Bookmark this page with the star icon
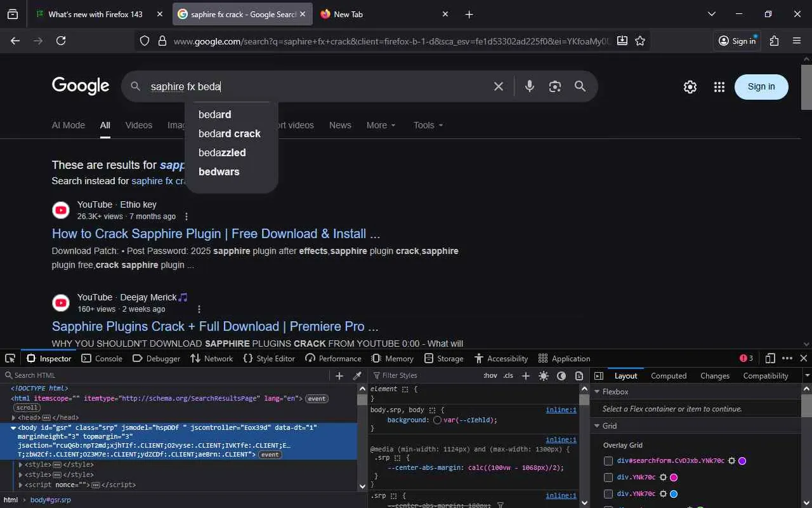Screen dimensions: 812x508 point(640,41)
